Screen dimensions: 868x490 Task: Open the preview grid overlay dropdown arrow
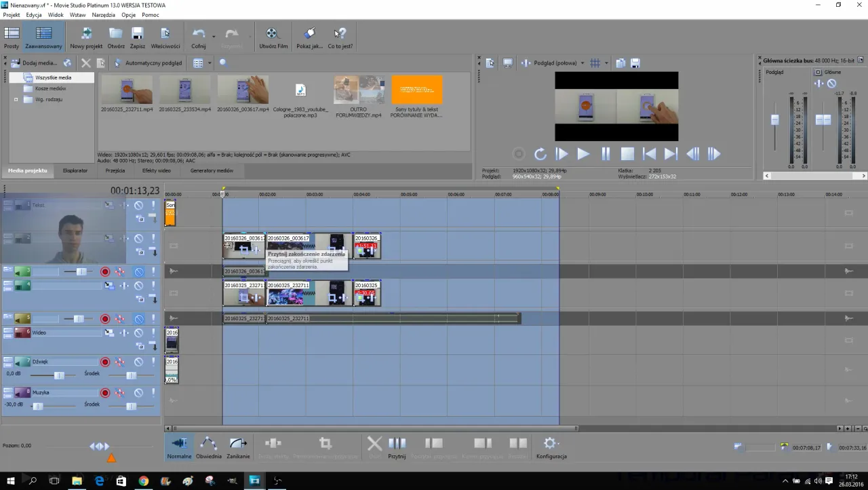(x=606, y=63)
